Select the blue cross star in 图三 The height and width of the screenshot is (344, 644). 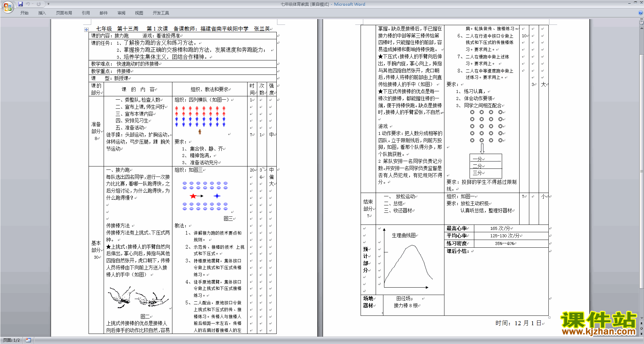[217, 196]
